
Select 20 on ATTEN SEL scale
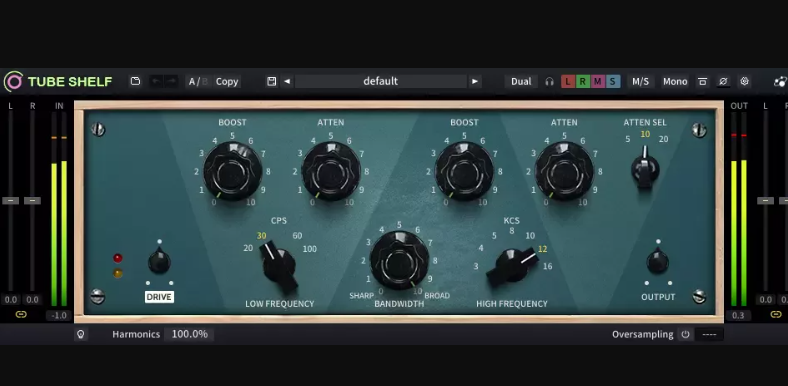tap(663, 139)
